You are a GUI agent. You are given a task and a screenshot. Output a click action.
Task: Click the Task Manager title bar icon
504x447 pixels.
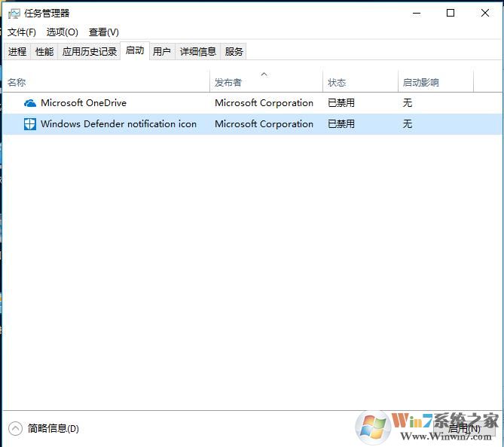tap(14, 14)
